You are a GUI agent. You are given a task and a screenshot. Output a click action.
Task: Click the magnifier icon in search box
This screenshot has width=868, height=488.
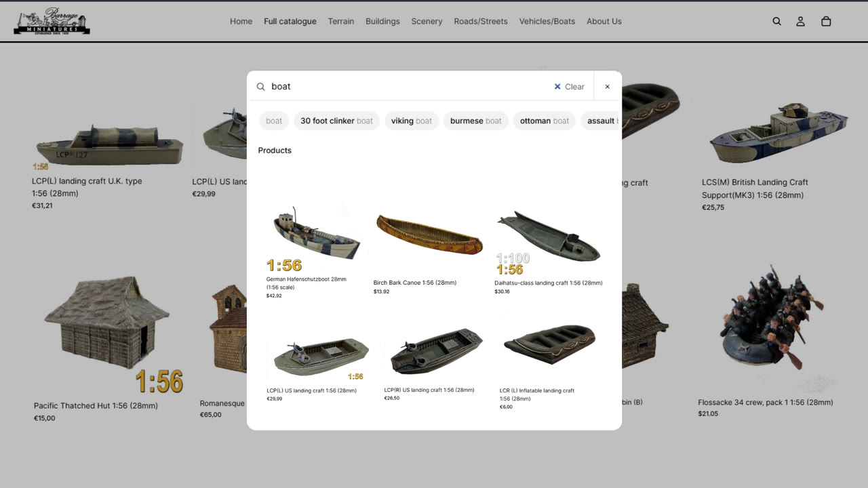pyautogui.click(x=261, y=87)
